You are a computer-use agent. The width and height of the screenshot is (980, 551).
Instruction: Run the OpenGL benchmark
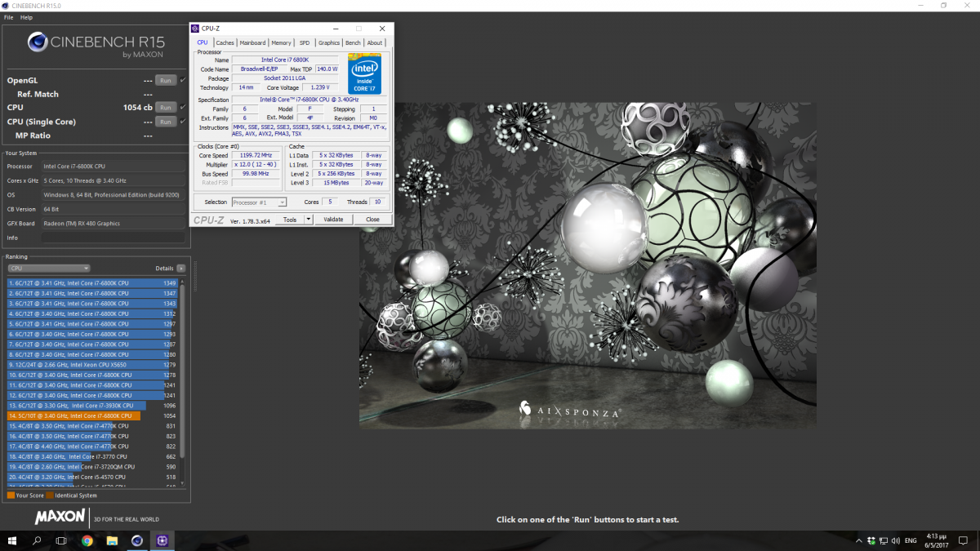166,81
